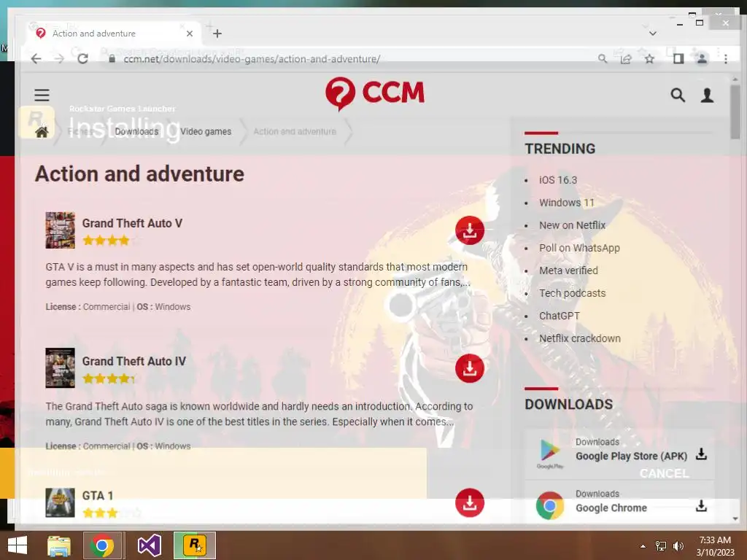
Task: Select the Action and adventure tab
Action: point(115,34)
